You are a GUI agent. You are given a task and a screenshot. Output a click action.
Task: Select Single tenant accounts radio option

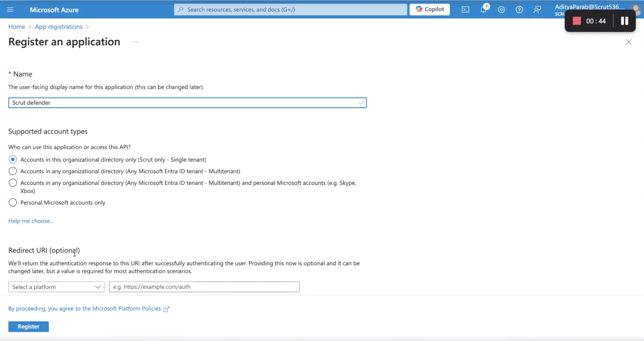(13, 159)
